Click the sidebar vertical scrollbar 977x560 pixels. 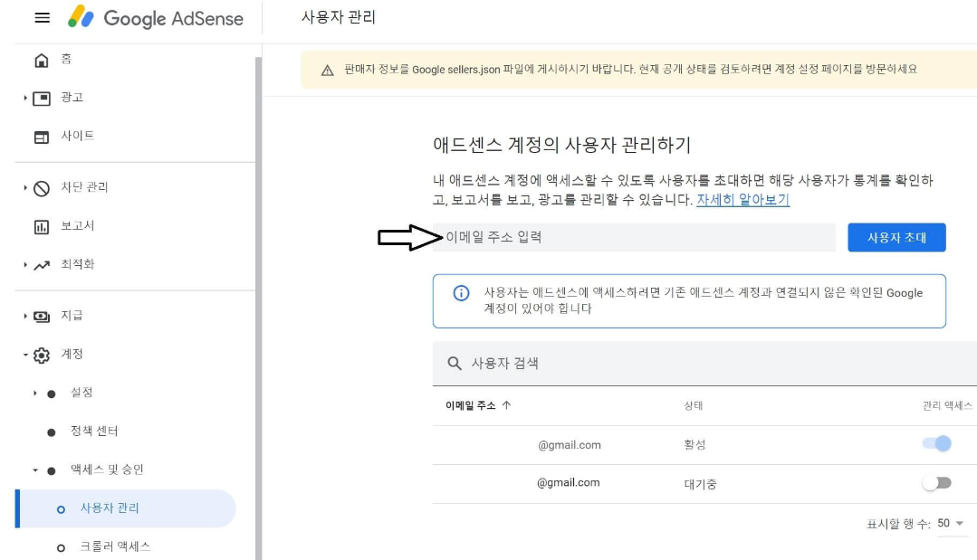pos(258,308)
